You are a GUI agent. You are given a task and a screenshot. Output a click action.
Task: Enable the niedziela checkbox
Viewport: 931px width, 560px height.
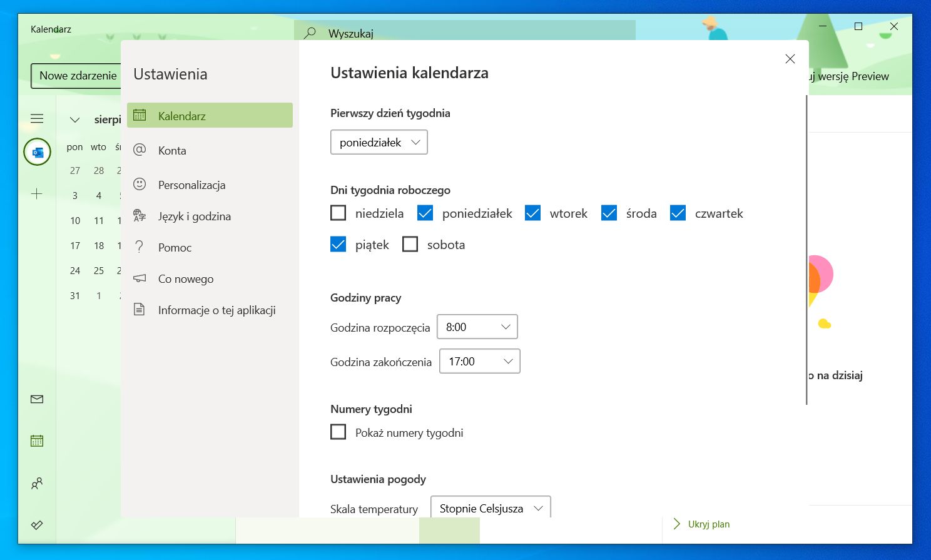(338, 213)
